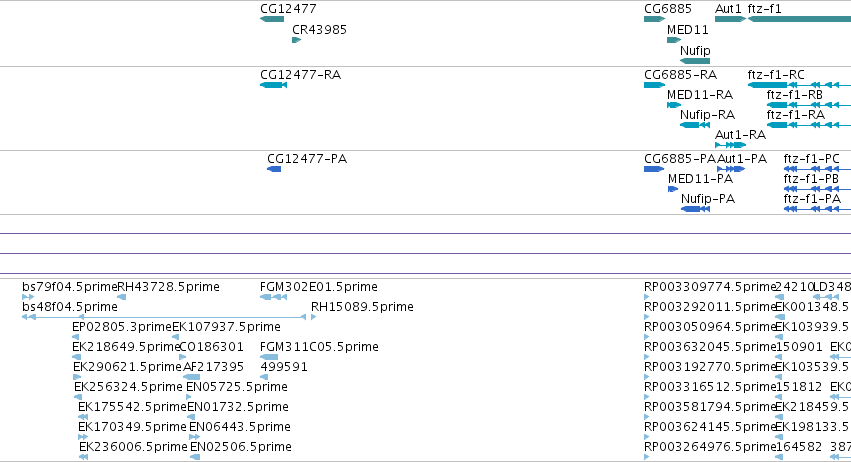
Task: Select the CR43985 gene arrow glyph
Action: tap(296, 40)
